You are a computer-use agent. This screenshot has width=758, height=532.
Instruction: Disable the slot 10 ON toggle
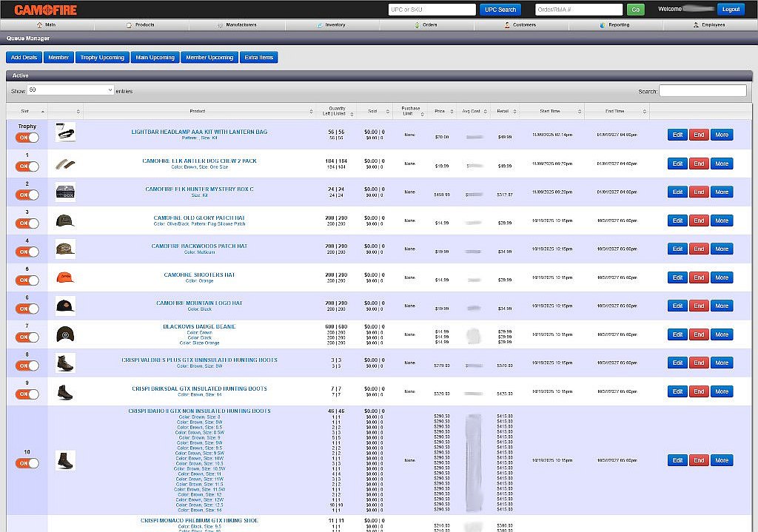coord(27,463)
